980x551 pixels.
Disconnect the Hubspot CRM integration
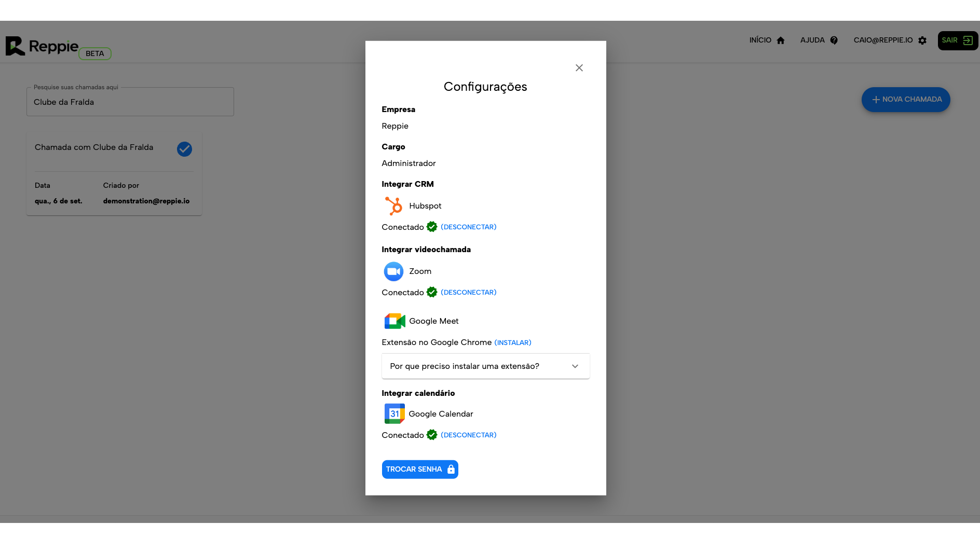468,227
